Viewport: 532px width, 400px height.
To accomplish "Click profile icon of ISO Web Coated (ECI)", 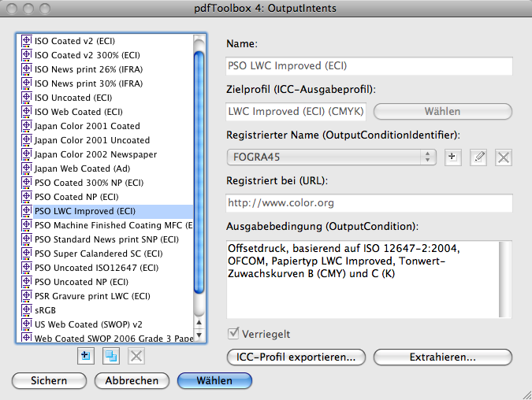I will coord(27,112).
